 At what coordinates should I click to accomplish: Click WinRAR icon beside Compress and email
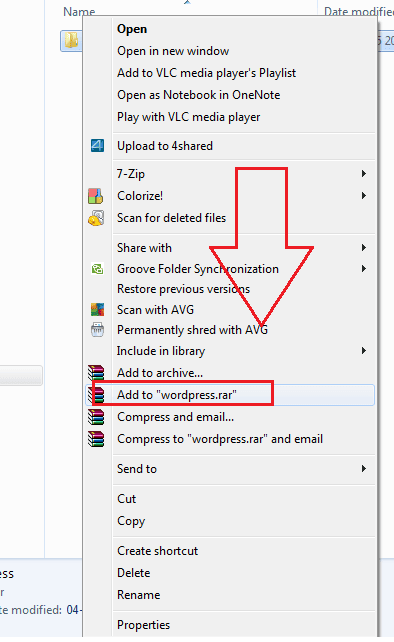[96, 417]
